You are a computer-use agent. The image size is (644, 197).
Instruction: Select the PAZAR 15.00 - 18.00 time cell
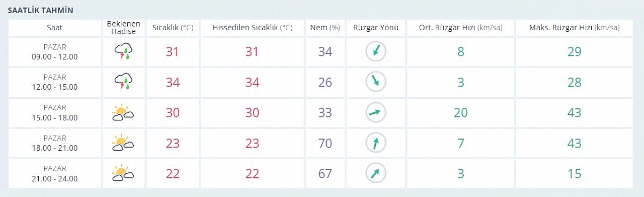55,112
